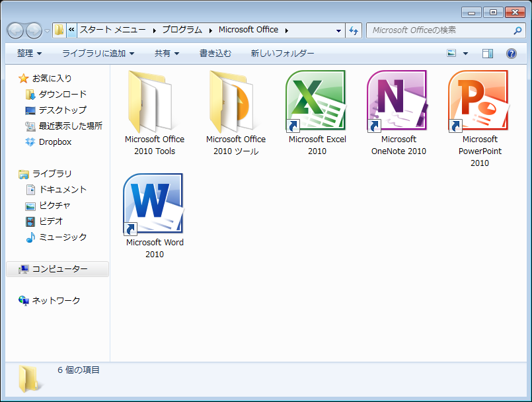Expand the address bar history dropdown
The height and width of the screenshot is (402, 532).
coord(338,30)
